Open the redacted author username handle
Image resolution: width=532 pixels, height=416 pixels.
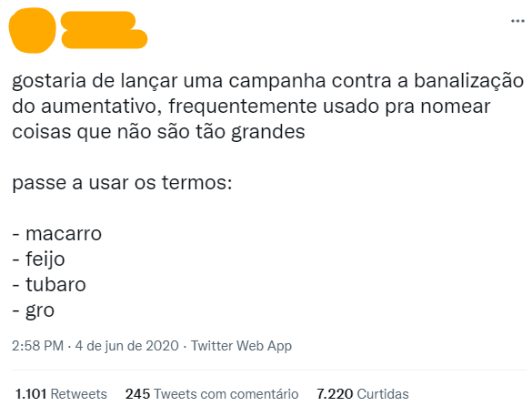[105, 39]
